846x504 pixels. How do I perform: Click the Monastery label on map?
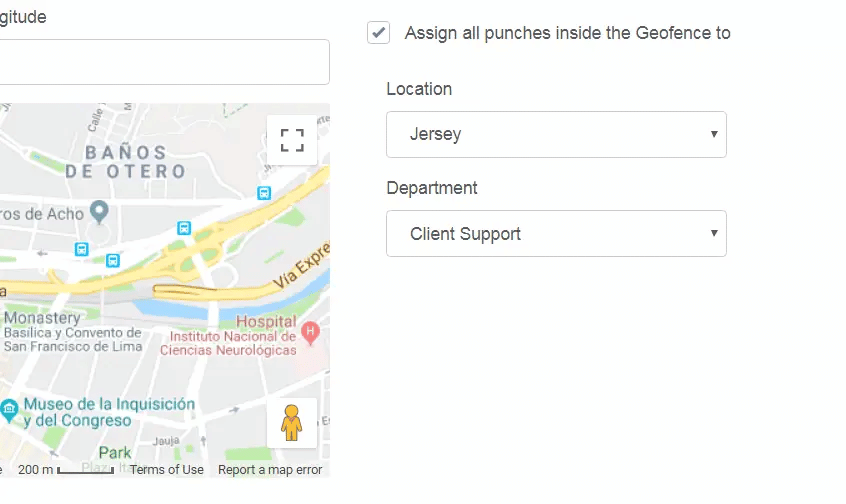click(42, 317)
